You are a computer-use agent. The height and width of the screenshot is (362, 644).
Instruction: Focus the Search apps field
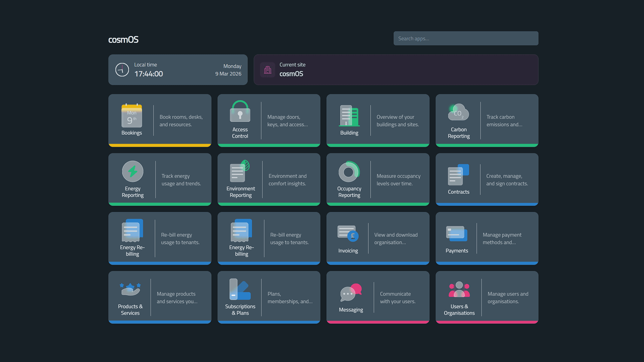point(466,39)
